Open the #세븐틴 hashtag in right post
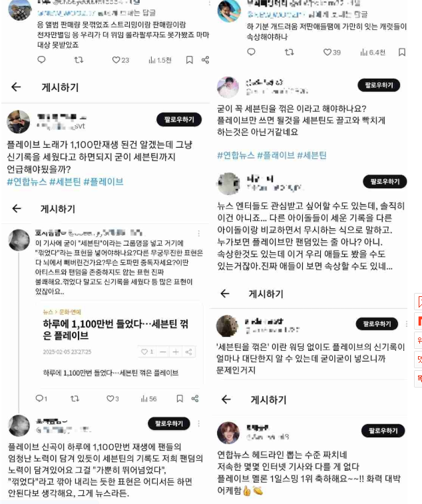Screen dimensions: 422x504 tap(312, 156)
